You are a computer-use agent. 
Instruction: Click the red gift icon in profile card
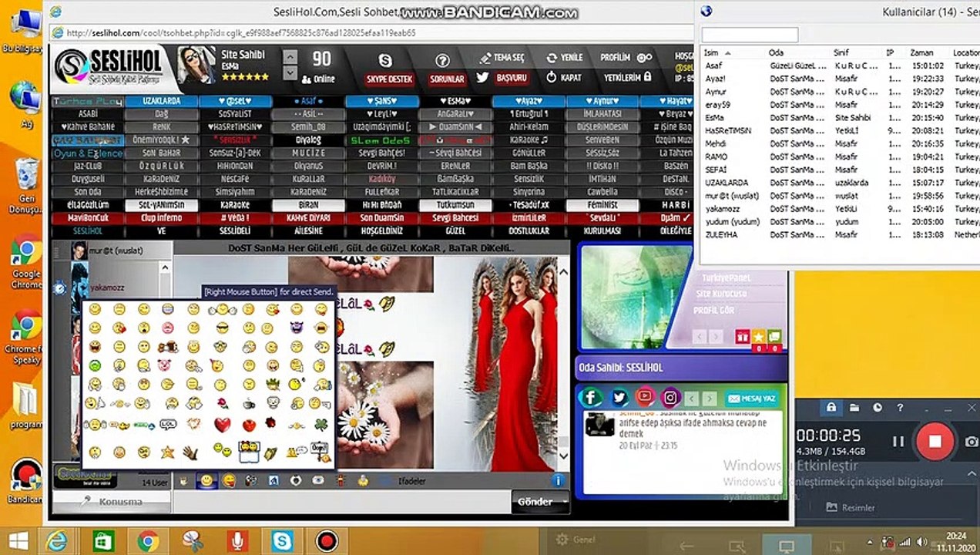tap(742, 337)
